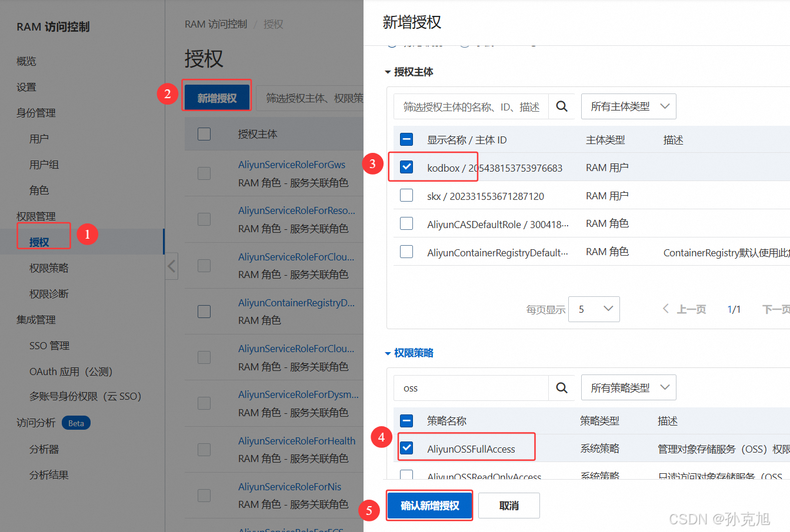The image size is (790, 532).
Task: Collapse the 授权主体 section
Action: pos(409,72)
